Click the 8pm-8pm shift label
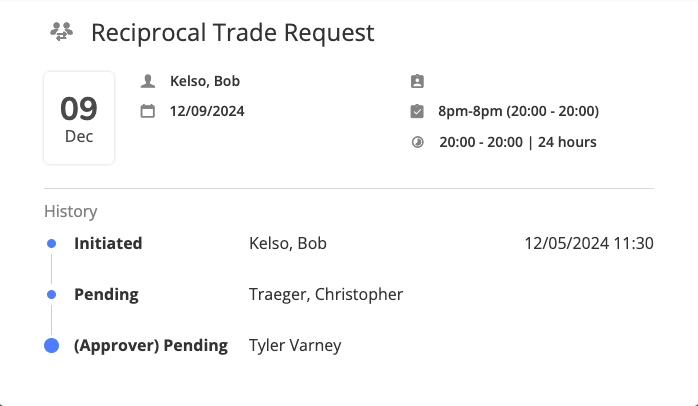 519,111
